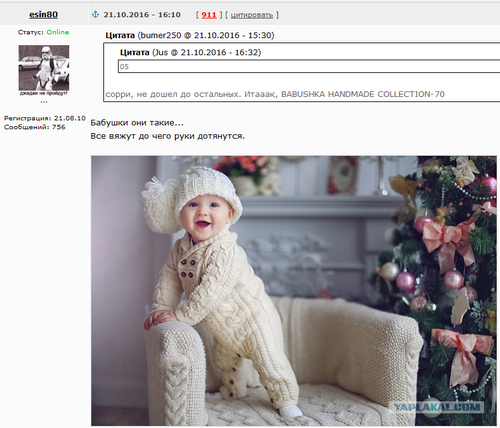Click the quote header from bumer250

pos(190,35)
